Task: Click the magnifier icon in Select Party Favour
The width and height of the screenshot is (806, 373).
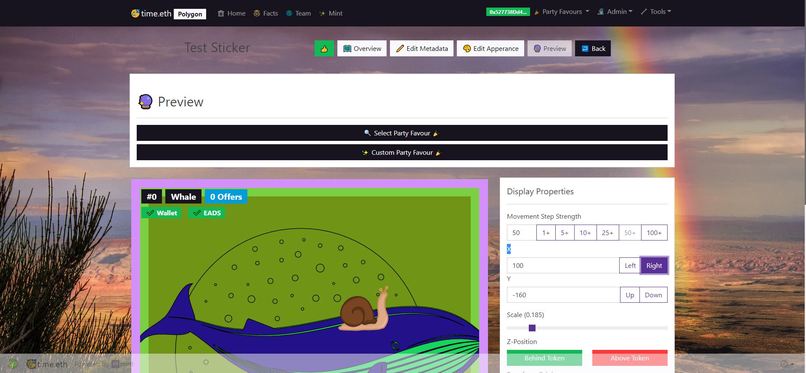Action: point(367,133)
